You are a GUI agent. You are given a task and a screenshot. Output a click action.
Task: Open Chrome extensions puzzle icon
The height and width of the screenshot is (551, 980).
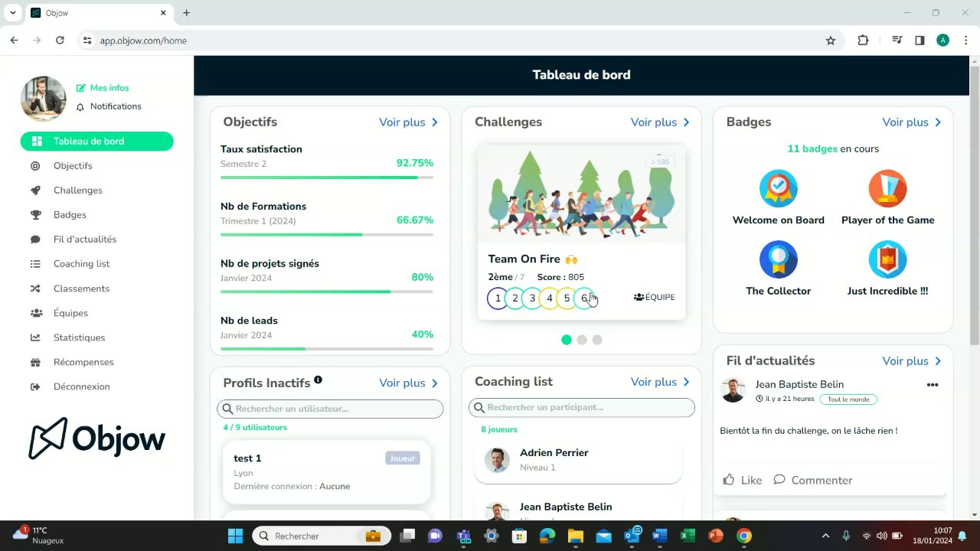[863, 41]
